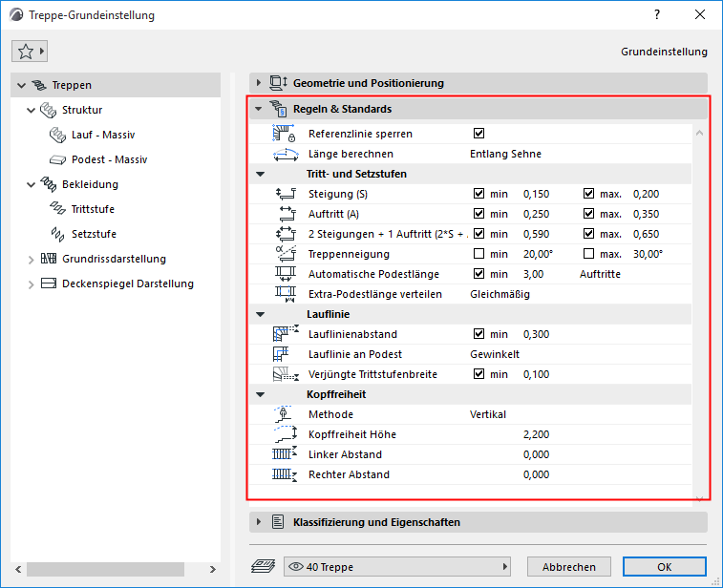Open the 40 Treppe layer dropdown
The height and width of the screenshot is (588, 723).
point(397,567)
